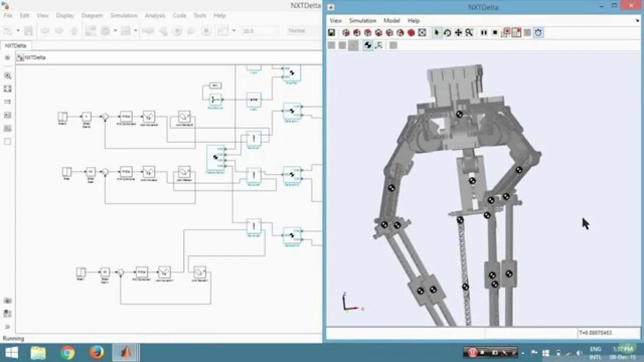Select the topmost Step input block
This screenshot has width=644, height=362.
62,117
